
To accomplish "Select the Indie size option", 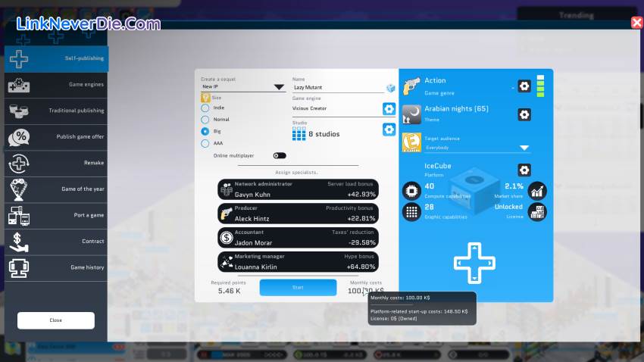I will tap(205, 108).
